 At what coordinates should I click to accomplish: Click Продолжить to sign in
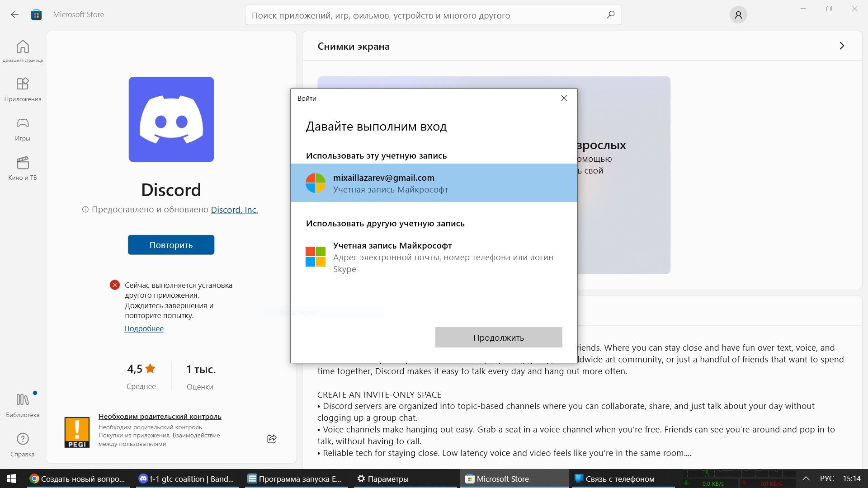click(x=499, y=337)
